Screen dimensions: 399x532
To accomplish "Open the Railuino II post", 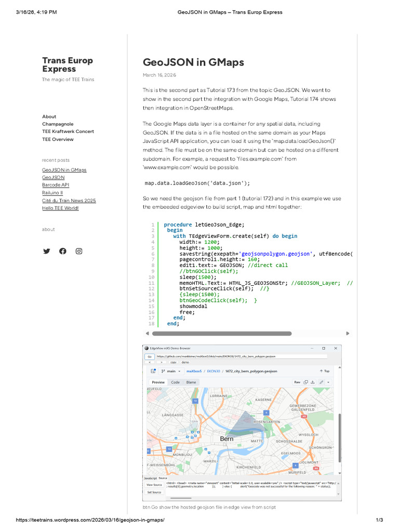I will [52, 193].
